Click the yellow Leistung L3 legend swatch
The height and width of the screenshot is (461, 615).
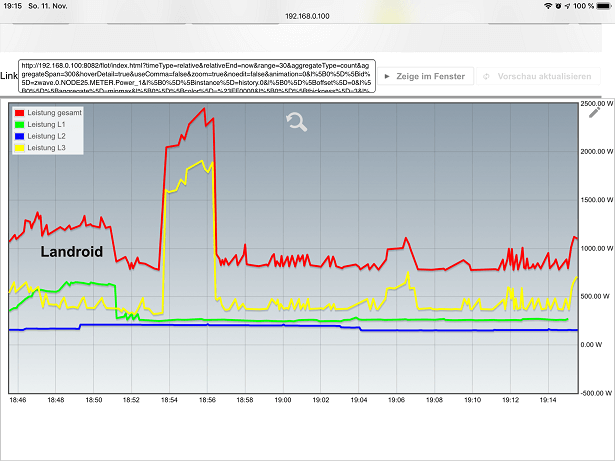coord(19,147)
